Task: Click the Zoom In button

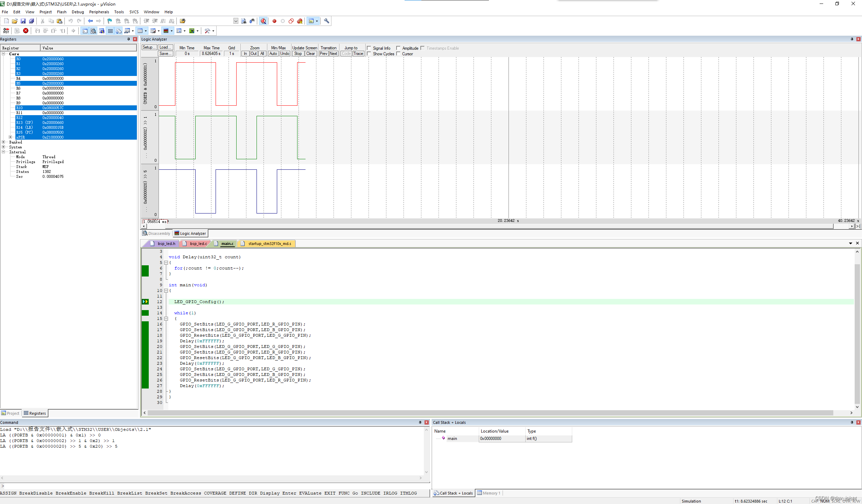Action: point(245,54)
